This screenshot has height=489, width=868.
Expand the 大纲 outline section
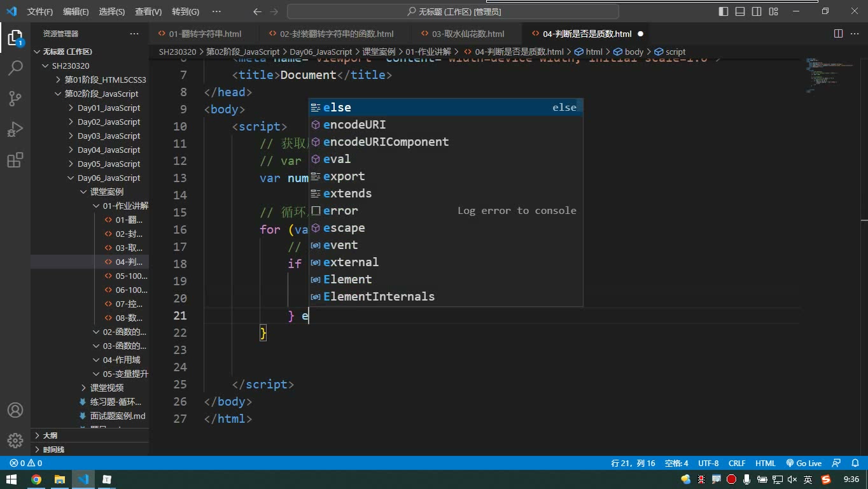[50, 436]
